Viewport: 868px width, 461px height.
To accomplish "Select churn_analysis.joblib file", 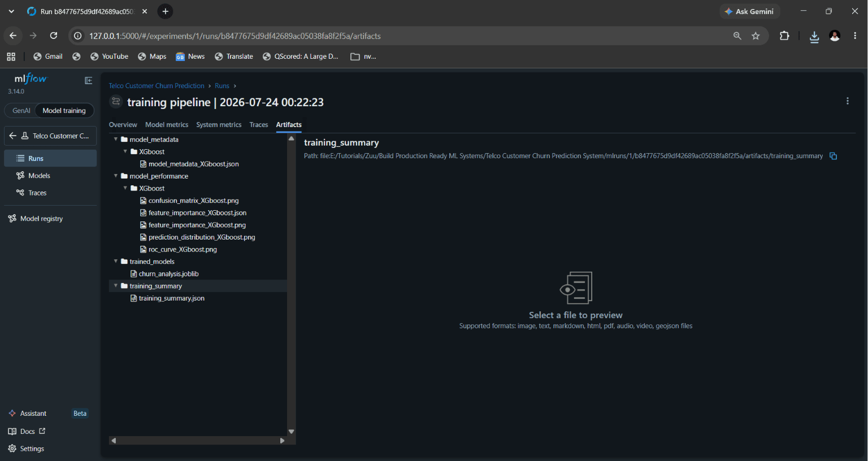I will pos(168,274).
